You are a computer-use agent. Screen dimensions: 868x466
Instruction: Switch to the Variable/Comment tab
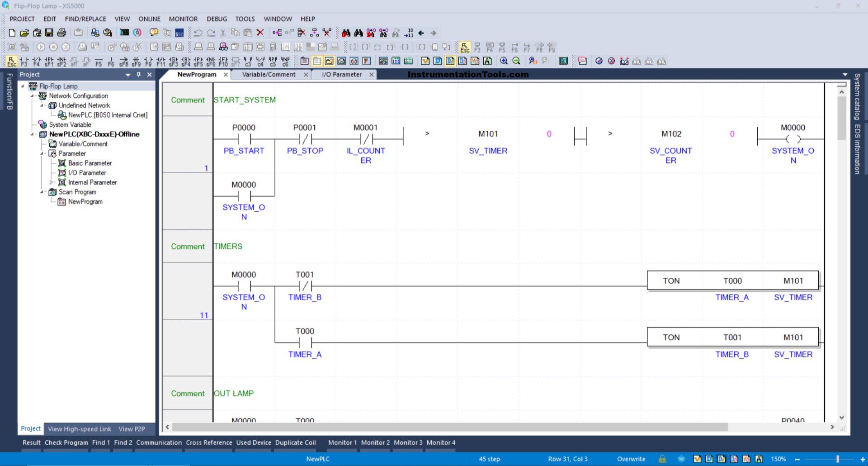pos(269,75)
